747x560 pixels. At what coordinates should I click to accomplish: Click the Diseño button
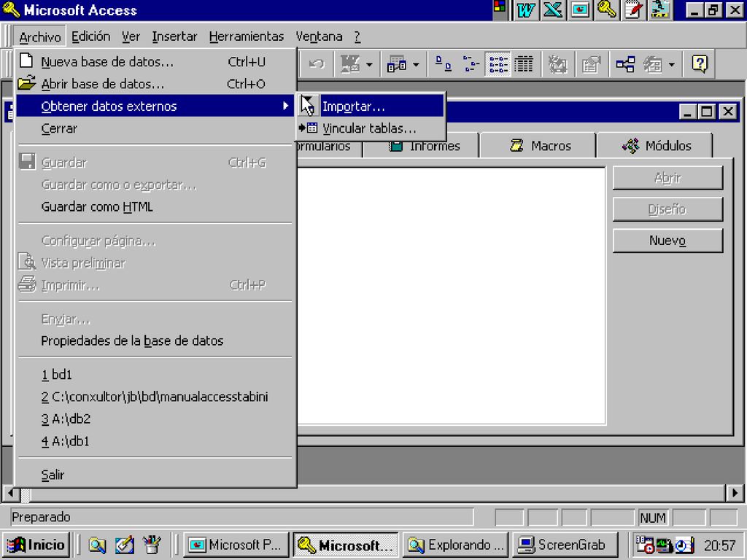pos(667,209)
